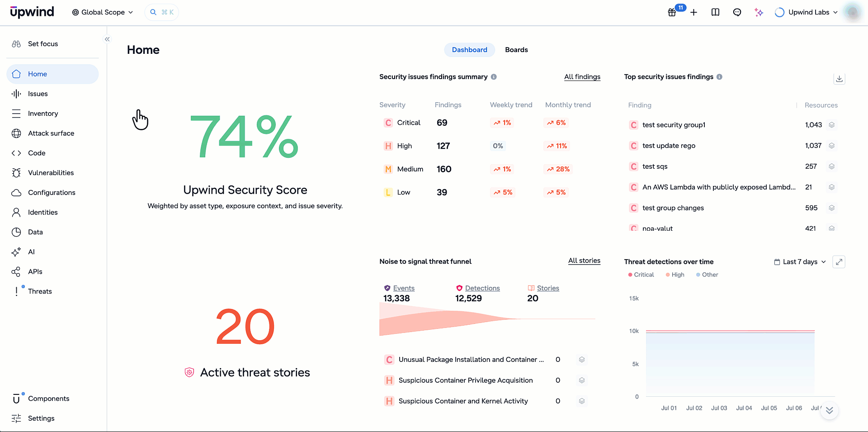Open Vulnerabilities in sidebar
This screenshot has width=868, height=432.
(x=53, y=173)
